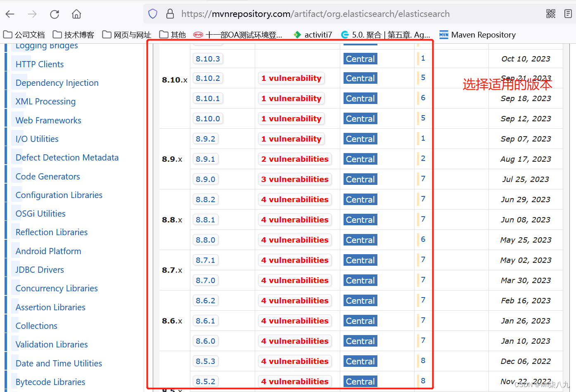Image resolution: width=576 pixels, height=392 pixels.
Task: View the 2 vulnerabilities badge for 8.9.1
Action: point(295,159)
